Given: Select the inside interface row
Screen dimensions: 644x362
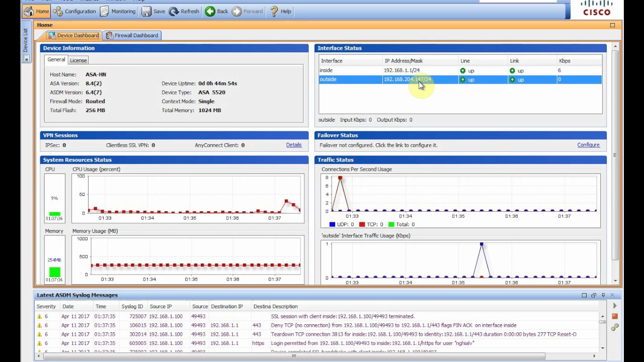Looking at the screenshot, I should tap(460, 70).
